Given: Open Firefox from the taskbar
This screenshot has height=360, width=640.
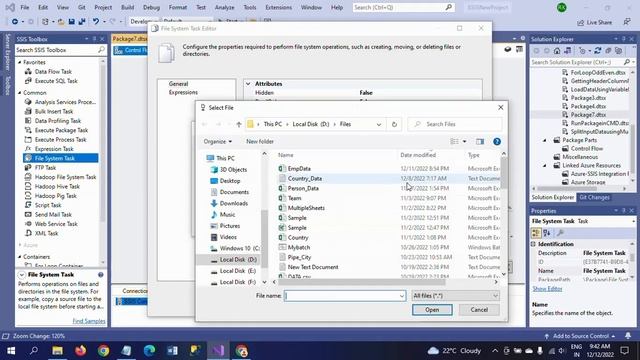Looking at the screenshot, I should pyautogui.click(x=80, y=351).
